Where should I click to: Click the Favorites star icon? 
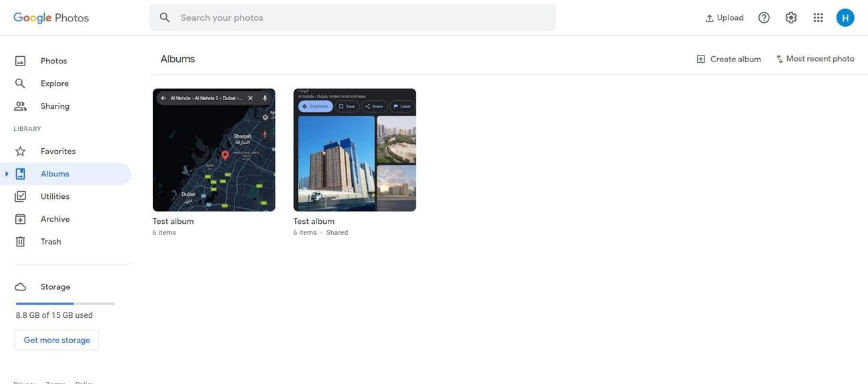point(21,152)
